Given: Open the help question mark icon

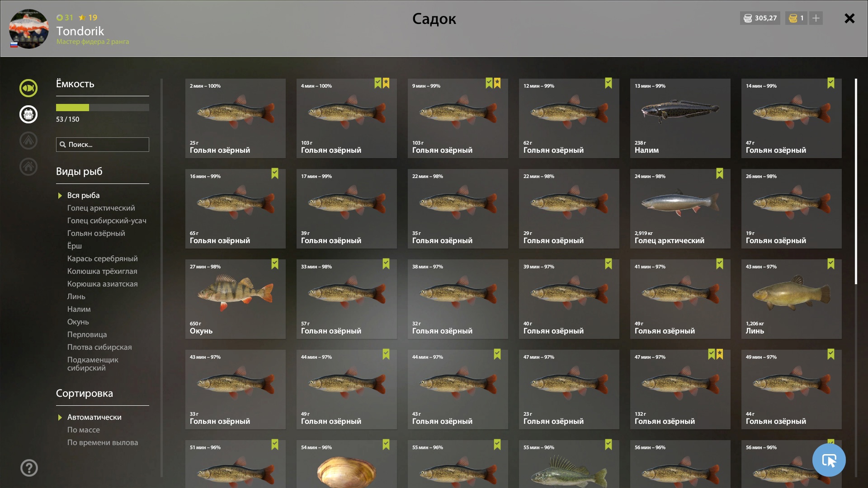Looking at the screenshot, I should tap(29, 468).
